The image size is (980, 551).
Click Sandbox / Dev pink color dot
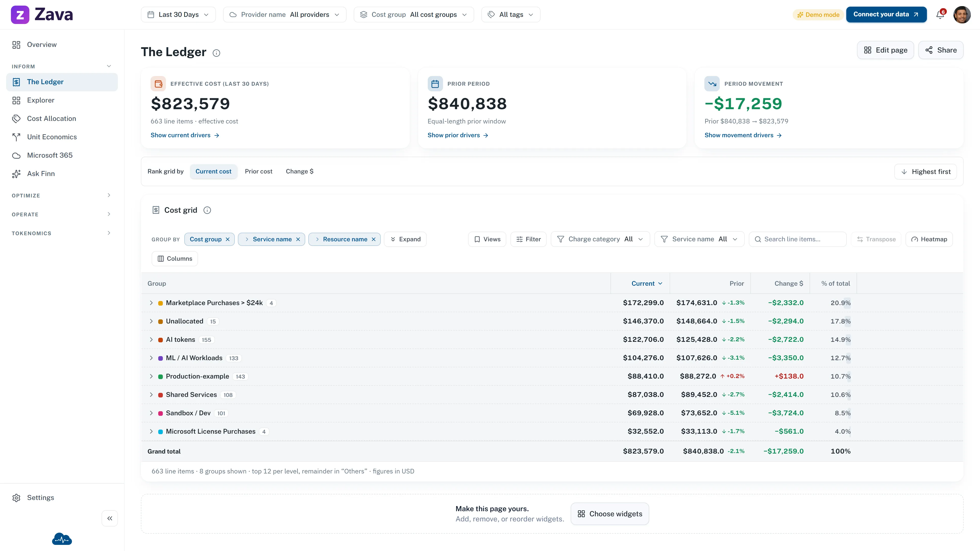pyautogui.click(x=161, y=413)
